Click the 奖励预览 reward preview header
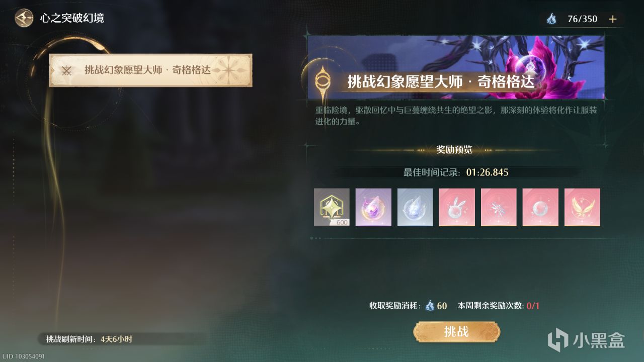This screenshot has width=644, height=362. pyautogui.click(x=454, y=149)
